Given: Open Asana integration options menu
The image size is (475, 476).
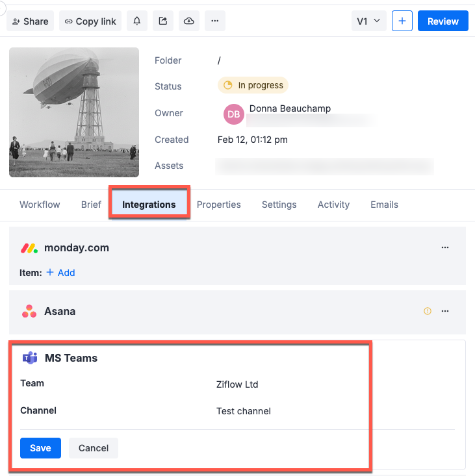Looking at the screenshot, I should coord(445,311).
